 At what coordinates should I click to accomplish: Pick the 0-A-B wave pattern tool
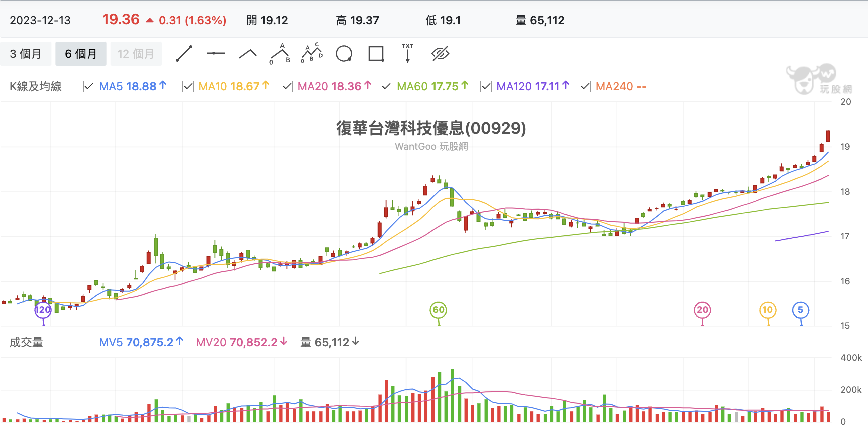(280, 53)
